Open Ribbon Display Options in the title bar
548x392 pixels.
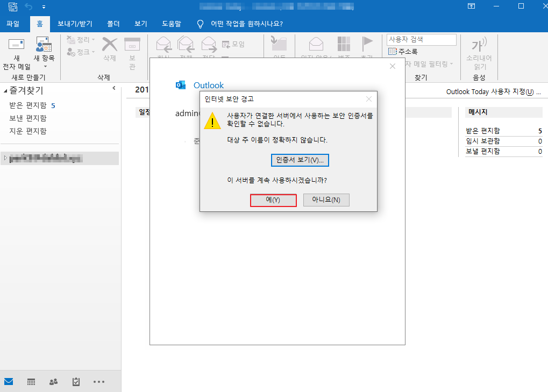472,6
